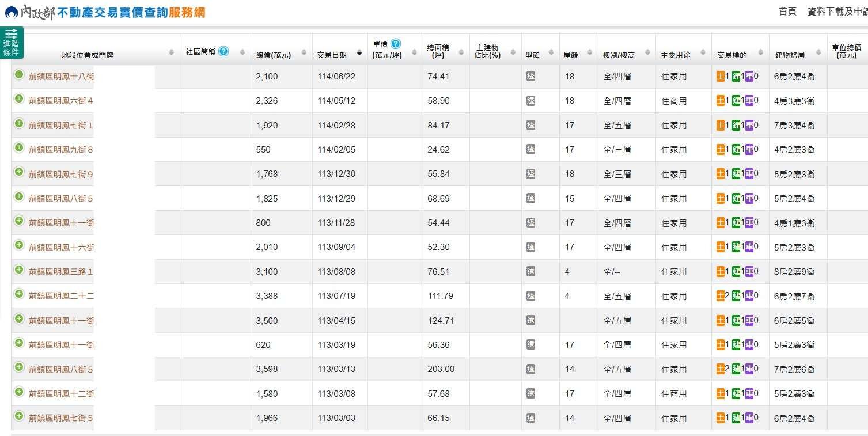Expand the 明鳳六街 4 row details
Image resolution: width=868 pixels, height=436 pixels.
19,99
